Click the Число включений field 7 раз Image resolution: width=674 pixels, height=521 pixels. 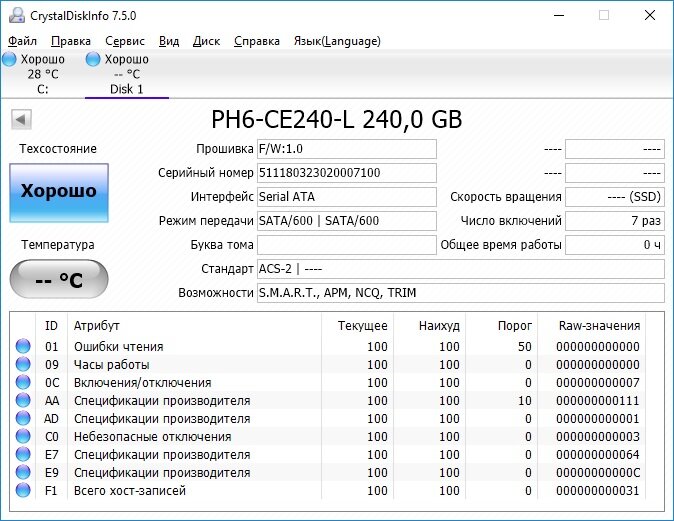(615, 221)
